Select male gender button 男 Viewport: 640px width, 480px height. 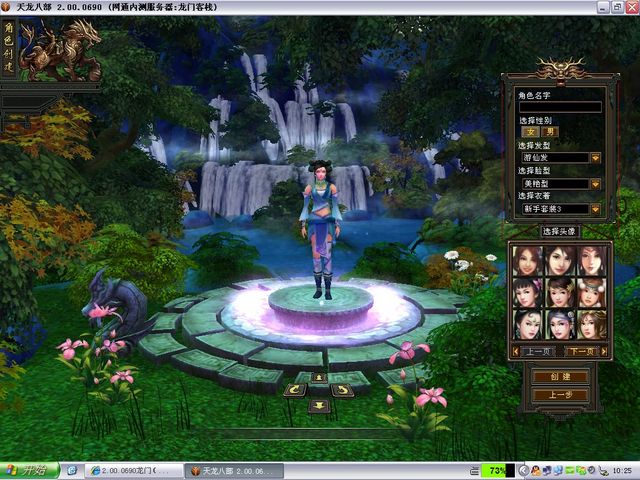[550, 132]
